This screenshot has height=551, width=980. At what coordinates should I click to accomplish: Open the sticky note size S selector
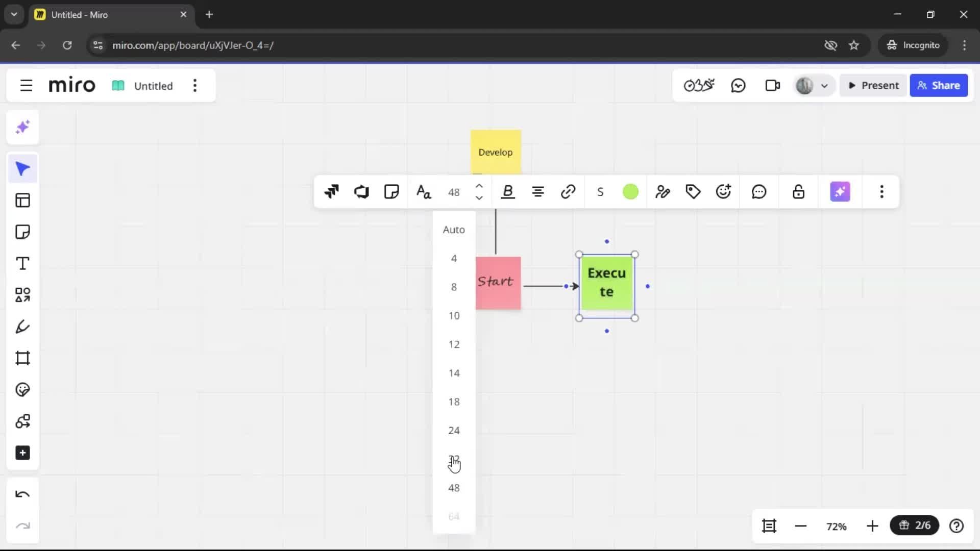click(x=600, y=192)
